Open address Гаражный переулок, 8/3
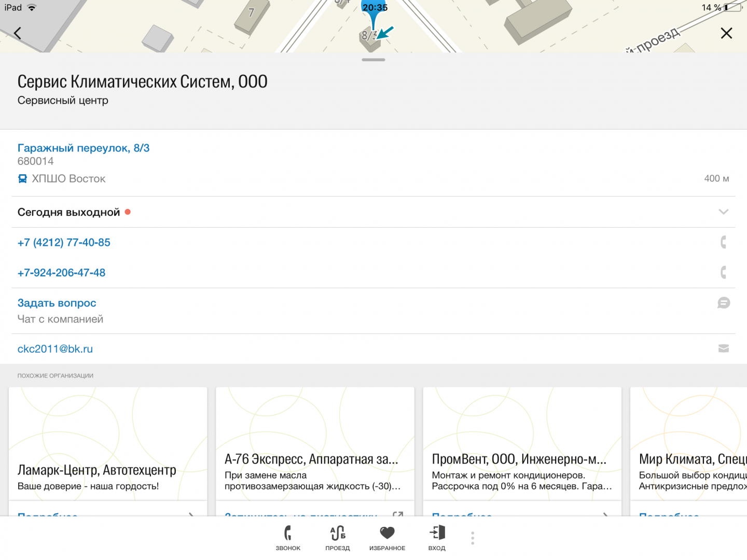This screenshot has height=560, width=747. (84, 148)
